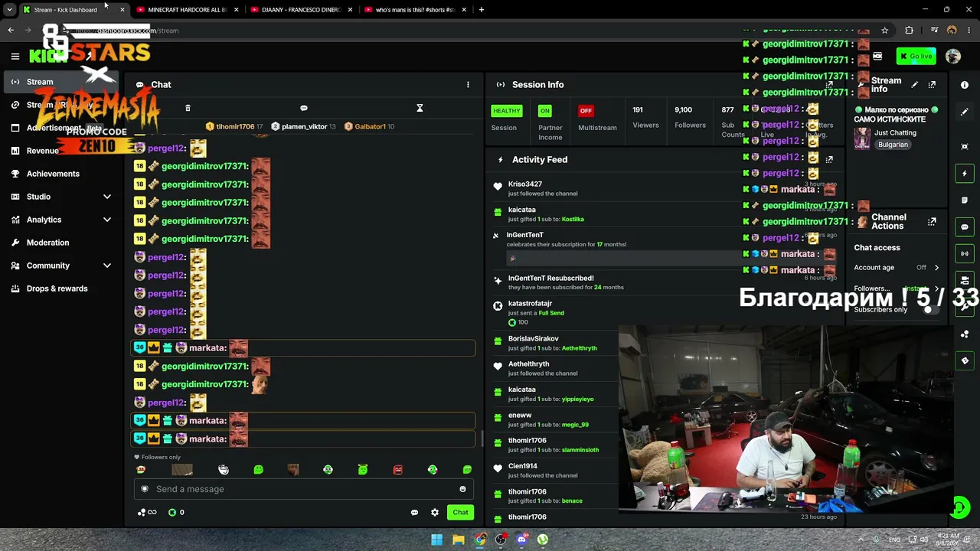Pop out the Stream info panel
The height and width of the screenshot is (551, 980).
pos(932,85)
